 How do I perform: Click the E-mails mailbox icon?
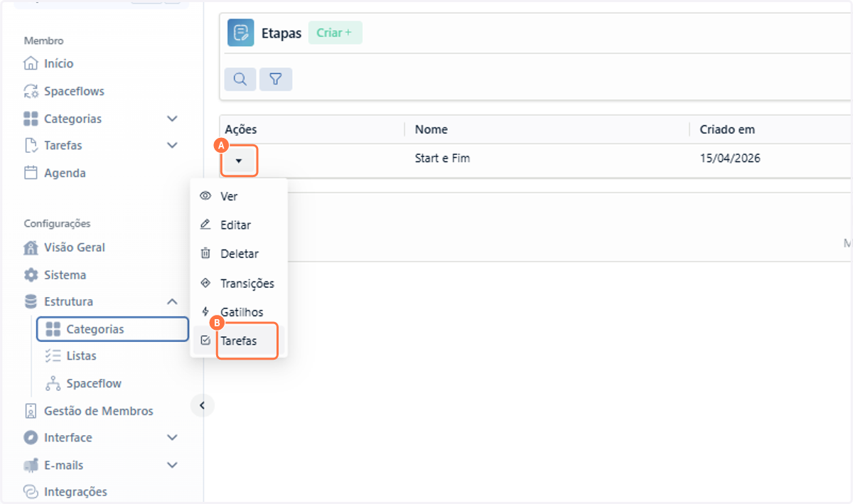pyautogui.click(x=31, y=465)
